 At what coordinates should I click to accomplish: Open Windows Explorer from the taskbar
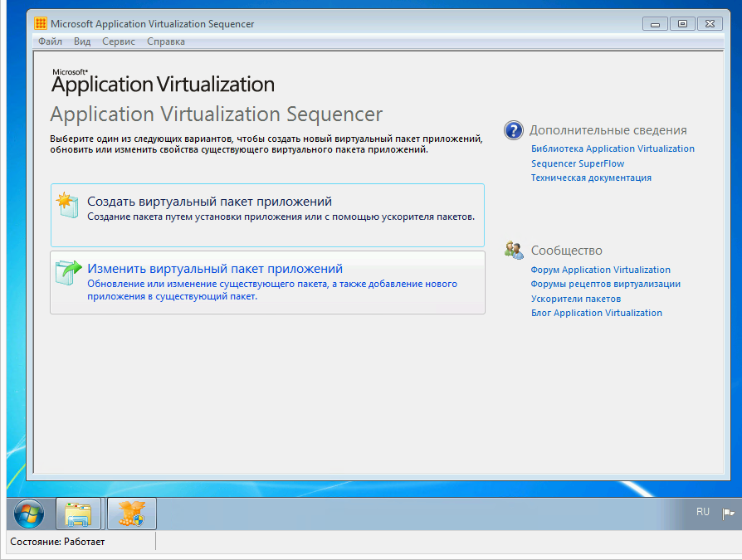coord(78,514)
